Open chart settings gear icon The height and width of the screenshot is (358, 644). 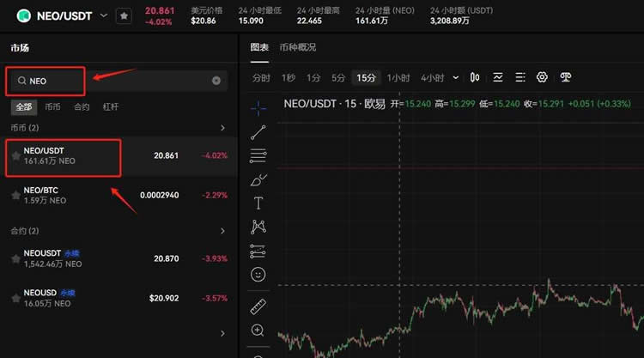pos(542,77)
